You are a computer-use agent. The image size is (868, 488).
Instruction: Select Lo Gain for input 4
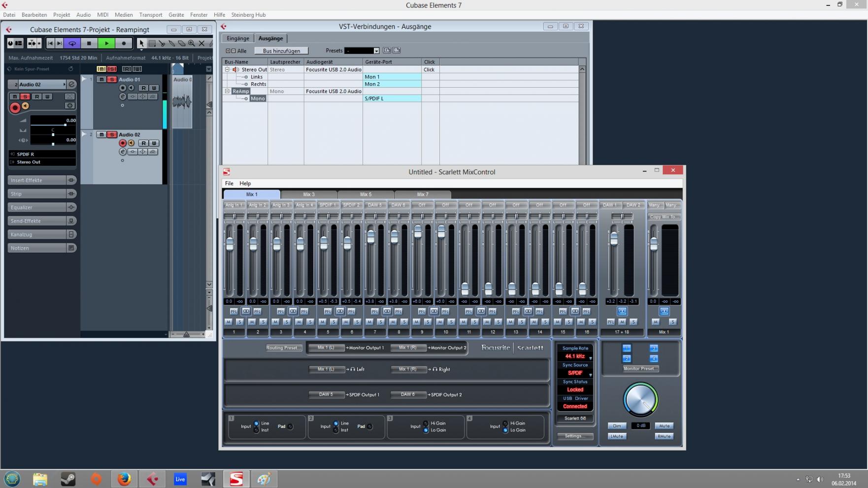tap(505, 430)
